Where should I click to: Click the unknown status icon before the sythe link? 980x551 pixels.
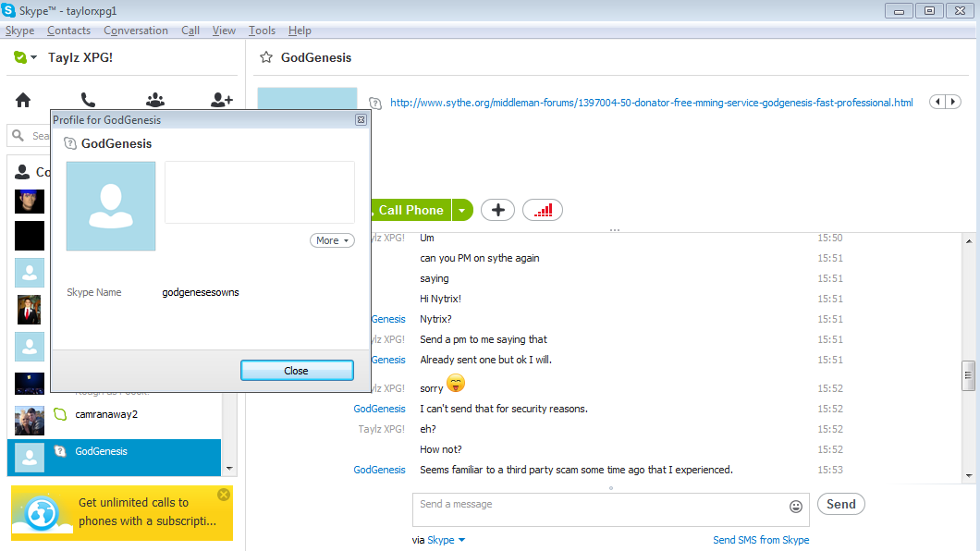pyautogui.click(x=375, y=103)
